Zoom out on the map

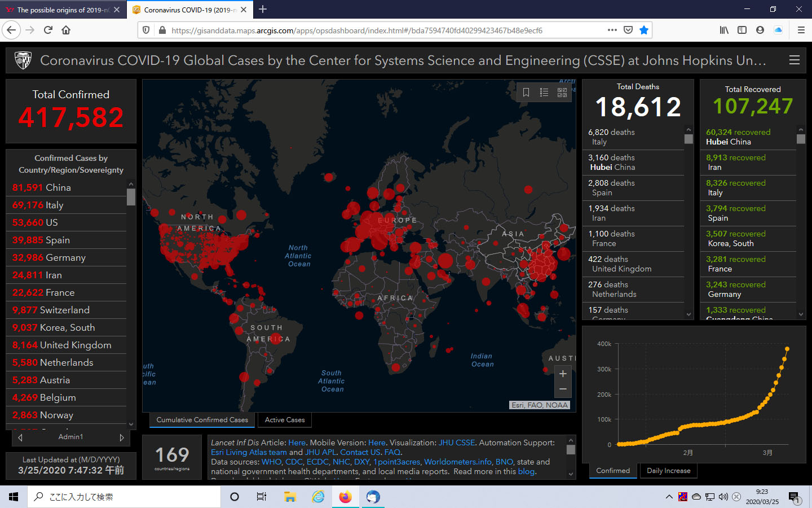coord(563,389)
